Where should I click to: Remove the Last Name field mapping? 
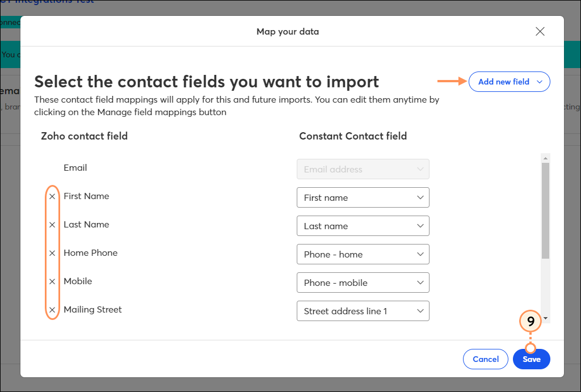point(52,225)
